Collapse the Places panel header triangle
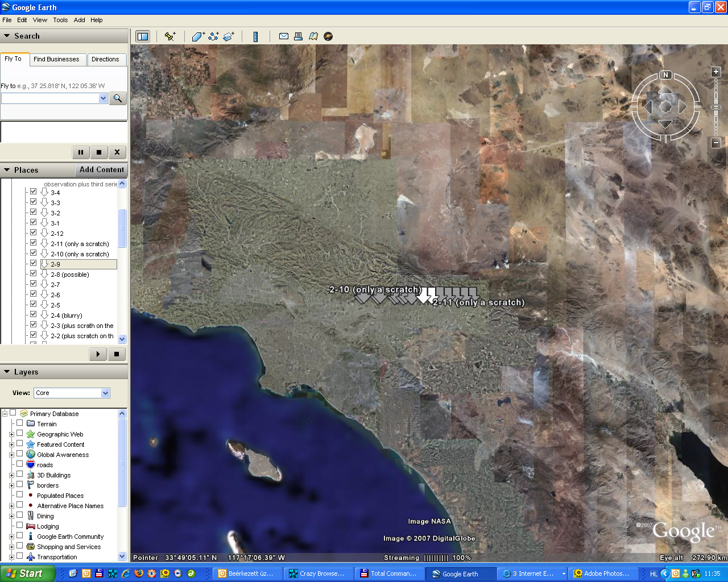The width and height of the screenshot is (728, 582). coord(7,170)
